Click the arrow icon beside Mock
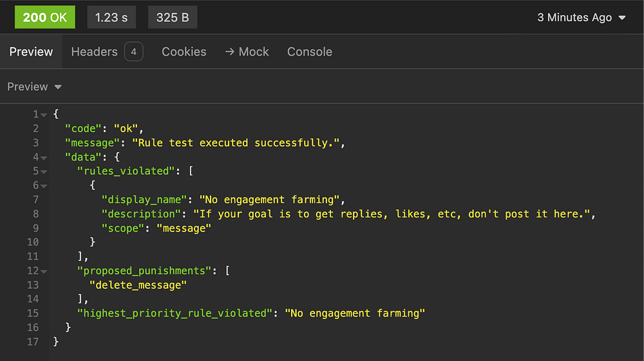Image resolution: width=644 pixels, height=361 pixels. pos(229,52)
